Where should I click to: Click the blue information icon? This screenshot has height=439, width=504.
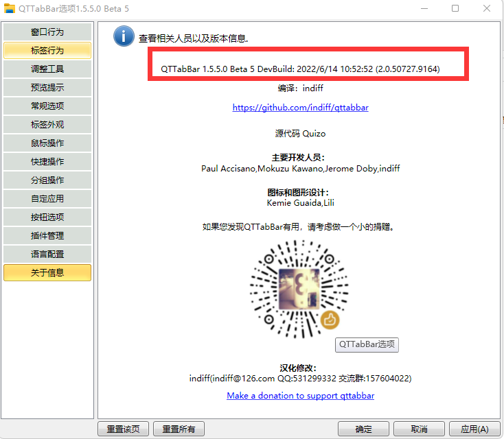[124, 36]
